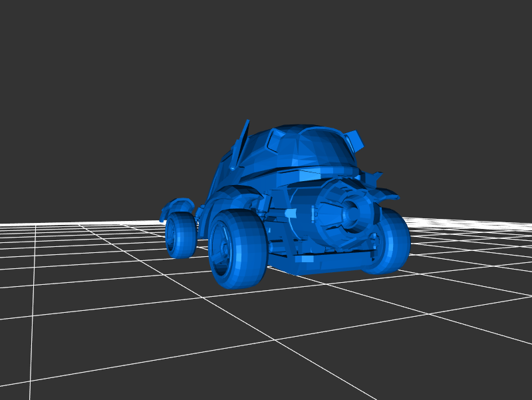Viewport: 532px width, 400px height.
Task: Click the tall antenna fin on the roof's left
Action: (x=242, y=141)
